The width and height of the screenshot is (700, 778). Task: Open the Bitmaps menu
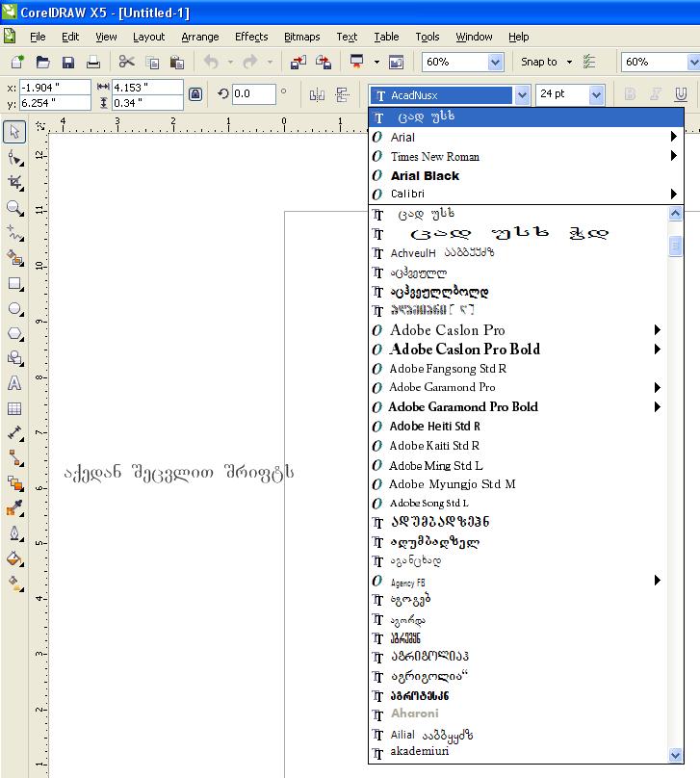[x=301, y=37]
